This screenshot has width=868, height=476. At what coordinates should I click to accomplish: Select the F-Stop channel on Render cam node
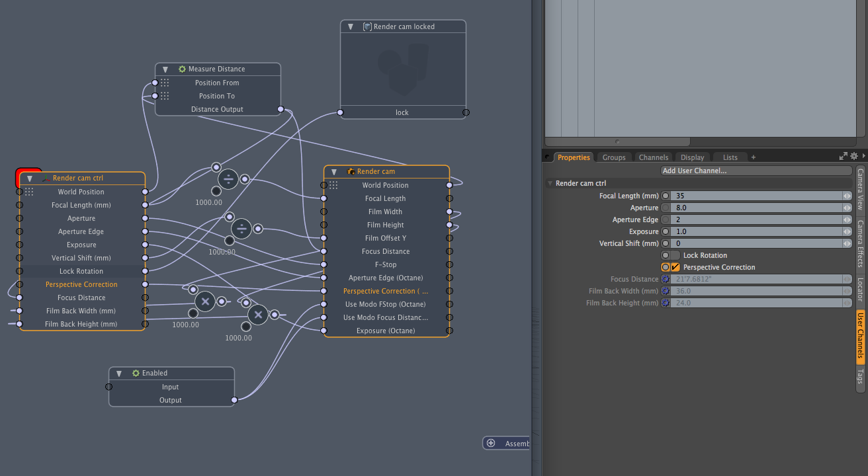pyautogui.click(x=386, y=264)
